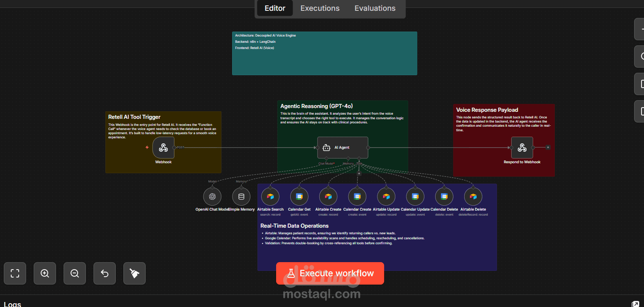This screenshot has height=307, width=644.
Task: Click the AI Agent Memory connector
Action: coord(348,158)
